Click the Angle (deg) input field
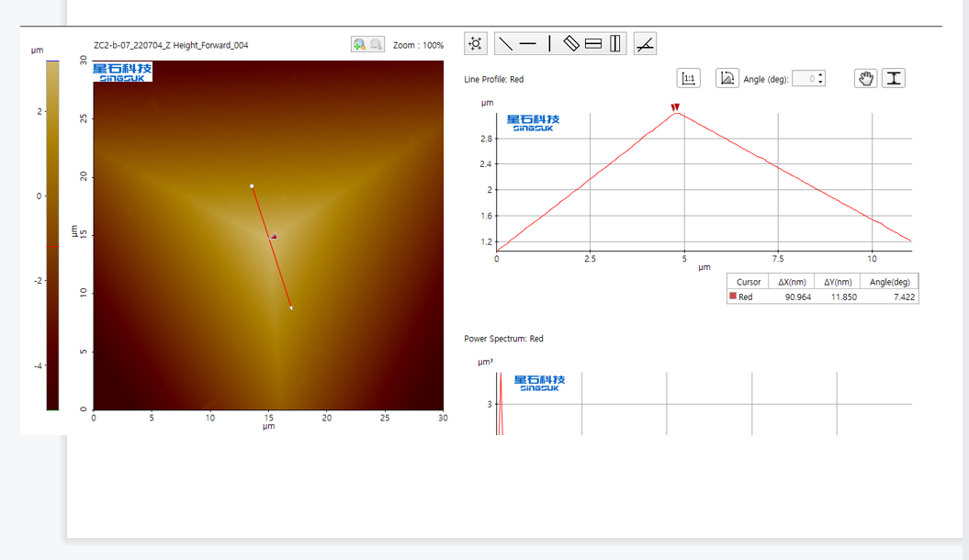Image resolution: width=969 pixels, height=560 pixels. pos(804,79)
